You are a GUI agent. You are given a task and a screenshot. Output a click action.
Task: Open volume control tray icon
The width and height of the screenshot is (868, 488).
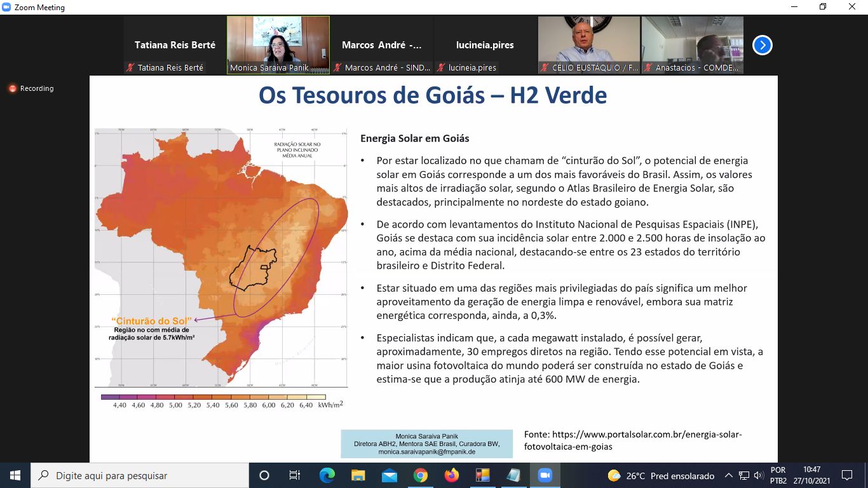757,475
